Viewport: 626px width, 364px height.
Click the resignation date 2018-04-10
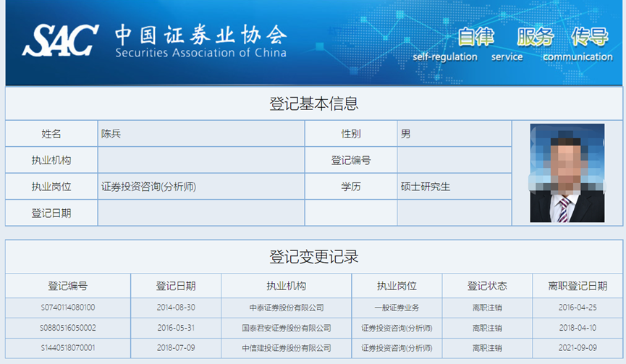tap(578, 328)
